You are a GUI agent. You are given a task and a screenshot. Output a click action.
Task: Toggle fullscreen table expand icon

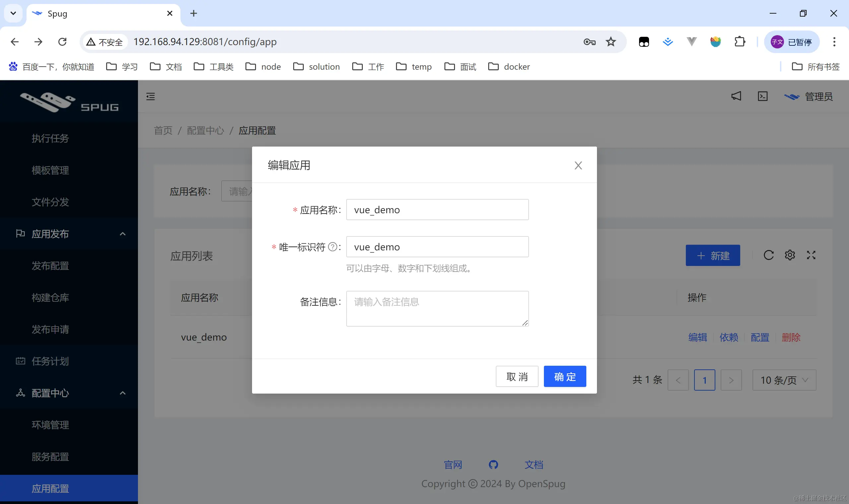(x=811, y=255)
